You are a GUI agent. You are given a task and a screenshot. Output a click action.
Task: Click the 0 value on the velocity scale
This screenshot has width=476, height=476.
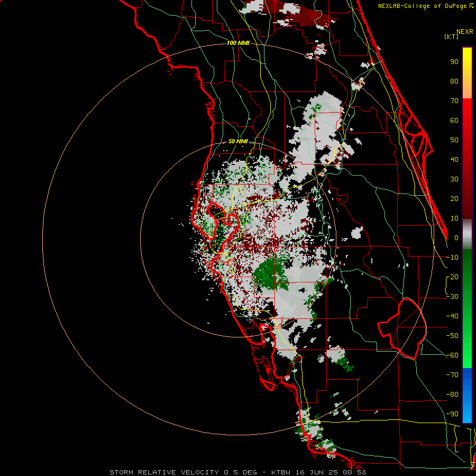click(x=456, y=238)
